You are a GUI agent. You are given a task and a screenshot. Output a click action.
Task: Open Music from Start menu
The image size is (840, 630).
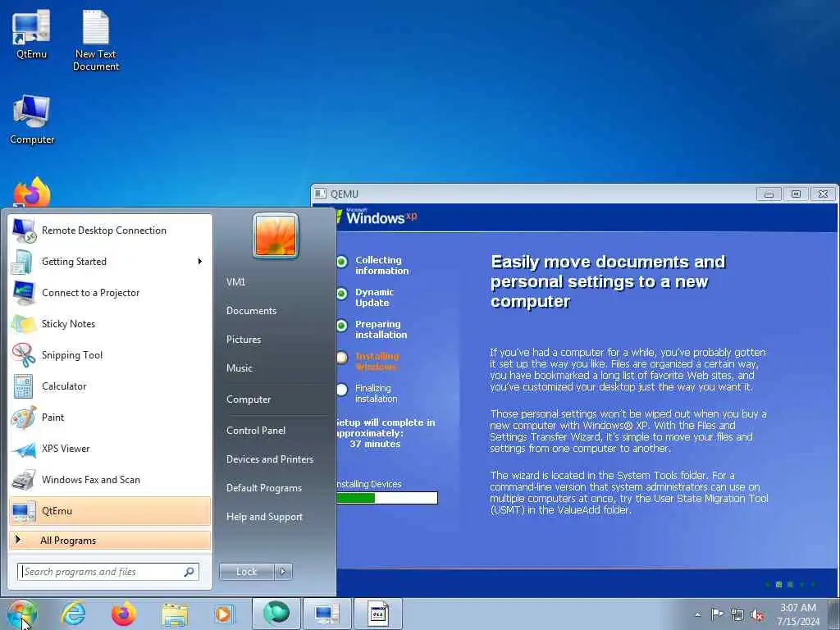tap(240, 368)
